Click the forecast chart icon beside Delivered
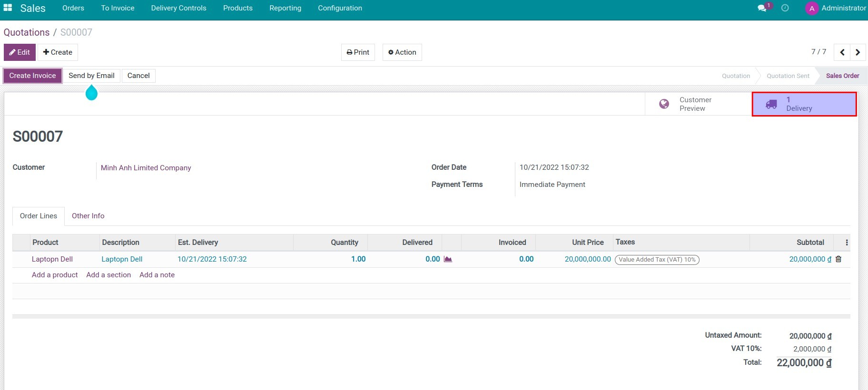The width and height of the screenshot is (868, 390). click(x=448, y=259)
